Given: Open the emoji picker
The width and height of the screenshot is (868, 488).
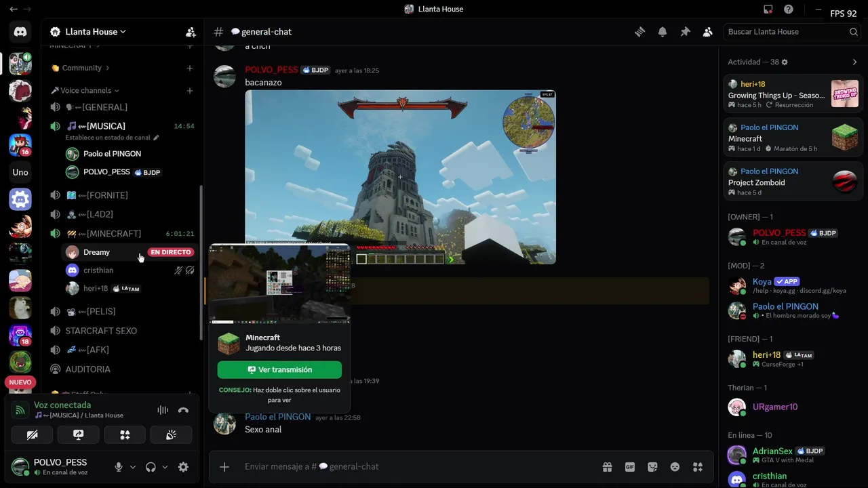Looking at the screenshot, I should (x=675, y=466).
